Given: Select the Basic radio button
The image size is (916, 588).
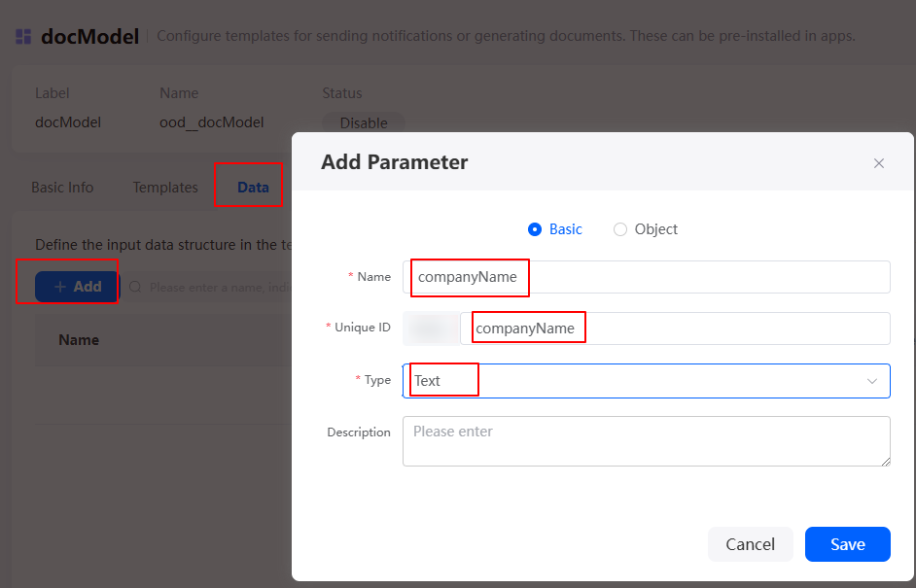Looking at the screenshot, I should point(535,229).
